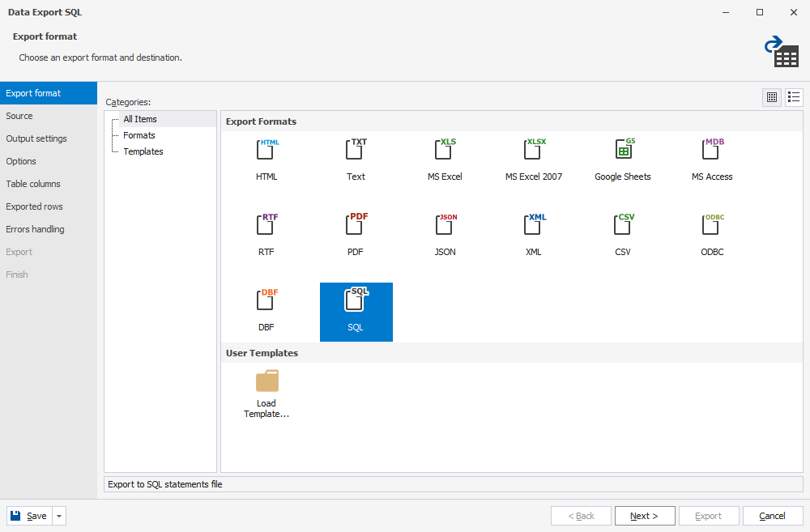Switch to list view of formats
810x532 pixels.
(794, 97)
